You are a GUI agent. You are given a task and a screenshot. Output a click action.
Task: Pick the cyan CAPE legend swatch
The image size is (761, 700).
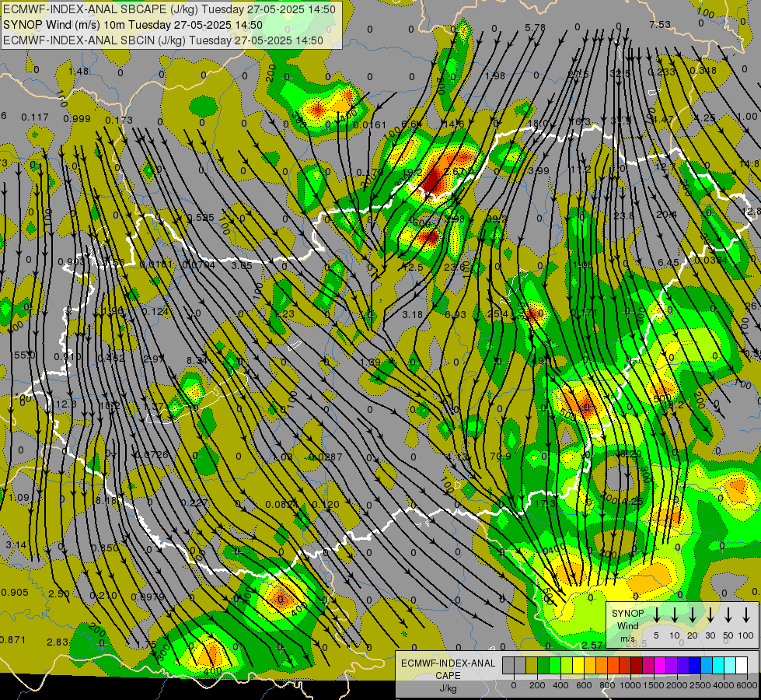click(719, 665)
